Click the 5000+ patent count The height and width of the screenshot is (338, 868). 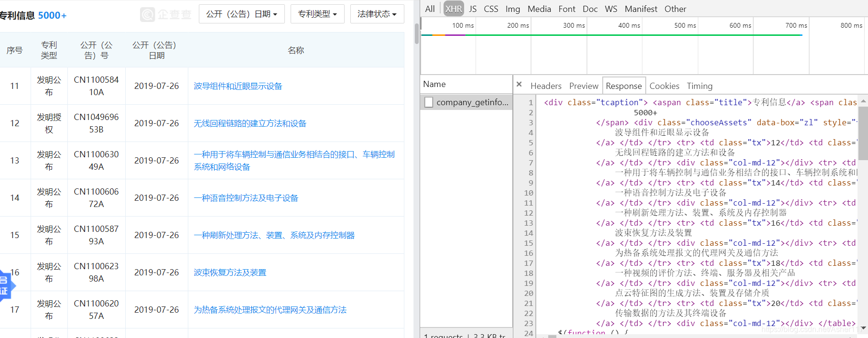[x=52, y=15]
